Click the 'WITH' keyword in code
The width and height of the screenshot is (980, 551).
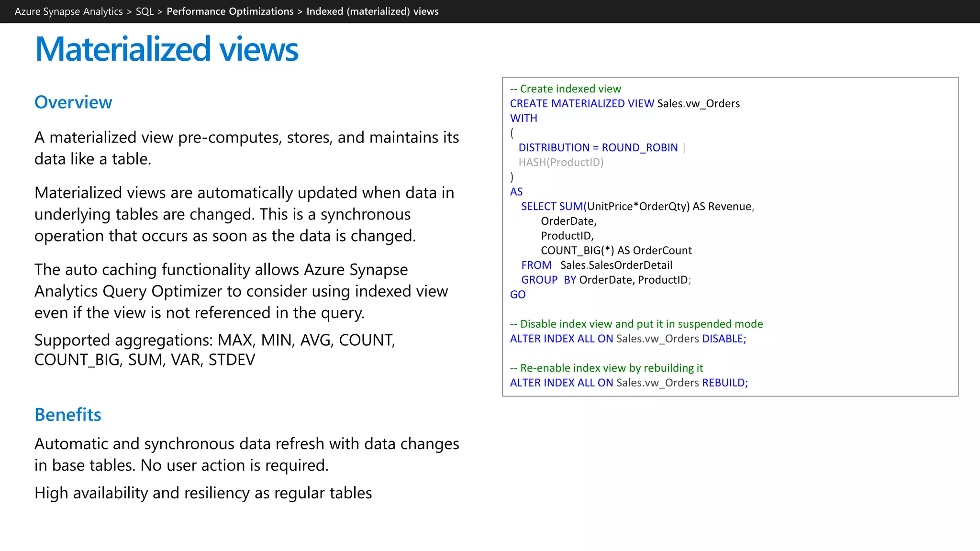523,118
